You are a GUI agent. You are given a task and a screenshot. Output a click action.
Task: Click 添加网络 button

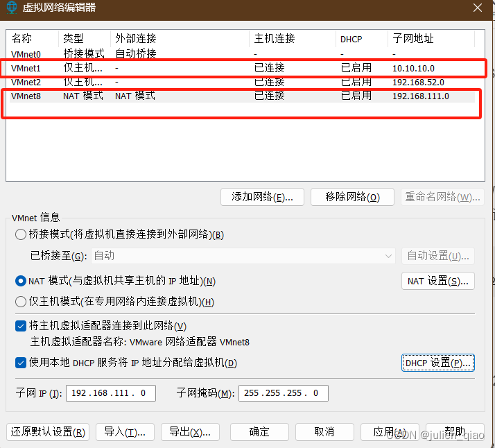coord(262,197)
